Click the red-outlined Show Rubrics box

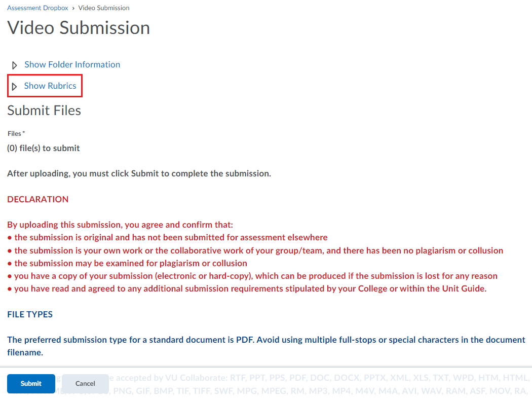pos(45,86)
